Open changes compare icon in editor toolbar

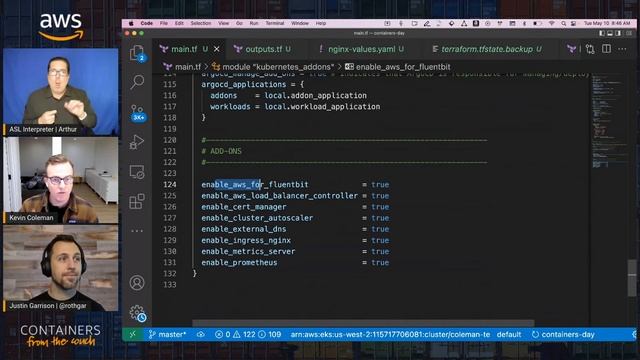[590, 49]
